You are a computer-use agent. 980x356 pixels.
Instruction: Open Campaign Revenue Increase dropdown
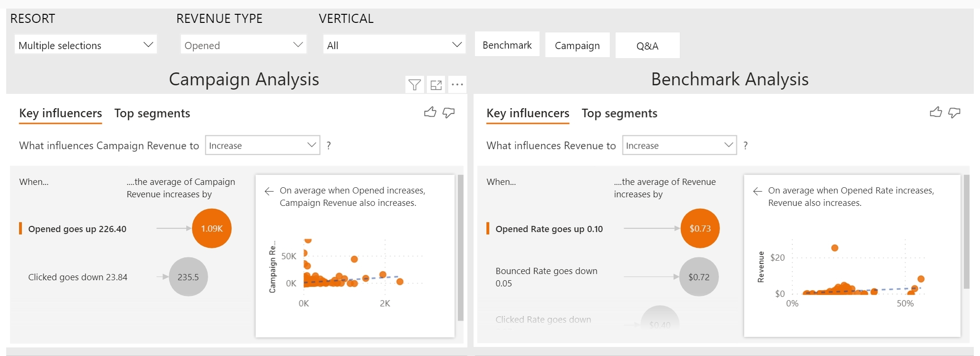pyautogui.click(x=263, y=145)
